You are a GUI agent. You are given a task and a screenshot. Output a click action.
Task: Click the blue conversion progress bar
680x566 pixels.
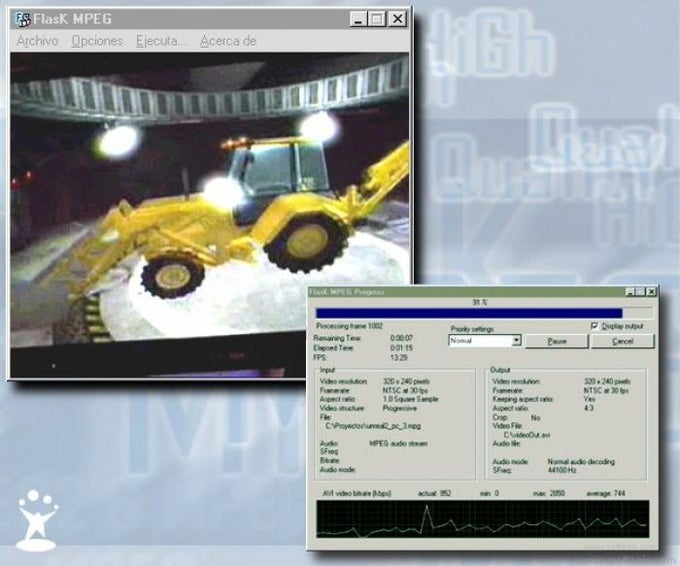(x=484, y=313)
